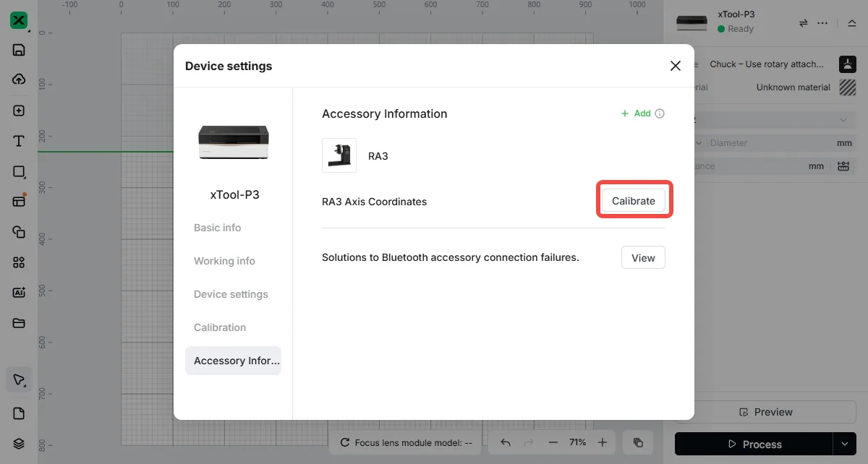Click the switch device arrows icon
The image size is (868, 464).
[803, 23]
